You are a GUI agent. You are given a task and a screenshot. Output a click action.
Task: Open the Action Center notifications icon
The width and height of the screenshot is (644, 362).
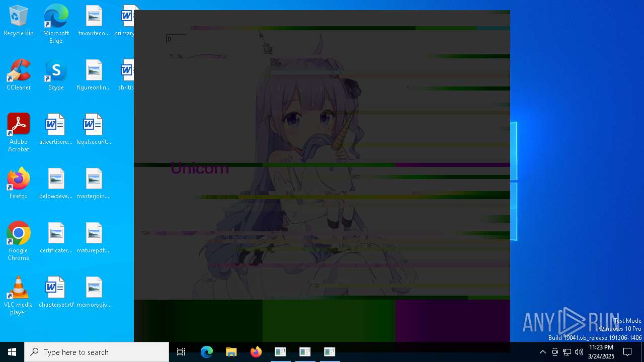627,352
